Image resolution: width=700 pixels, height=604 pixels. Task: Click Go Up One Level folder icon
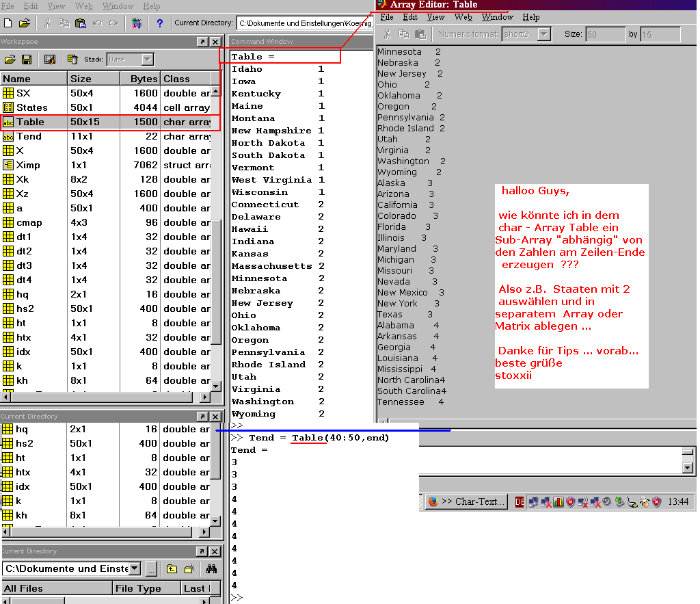tap(172, 568)
